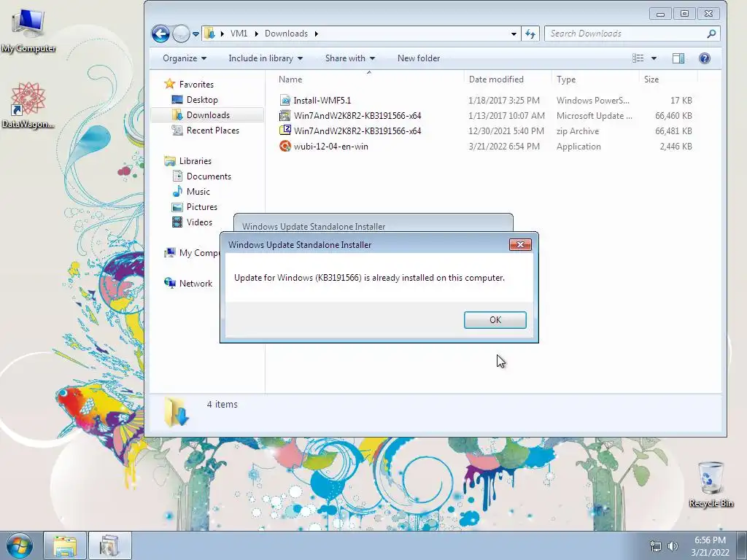Click the Explorer address bar folder icon

click(x=209, y=34)
